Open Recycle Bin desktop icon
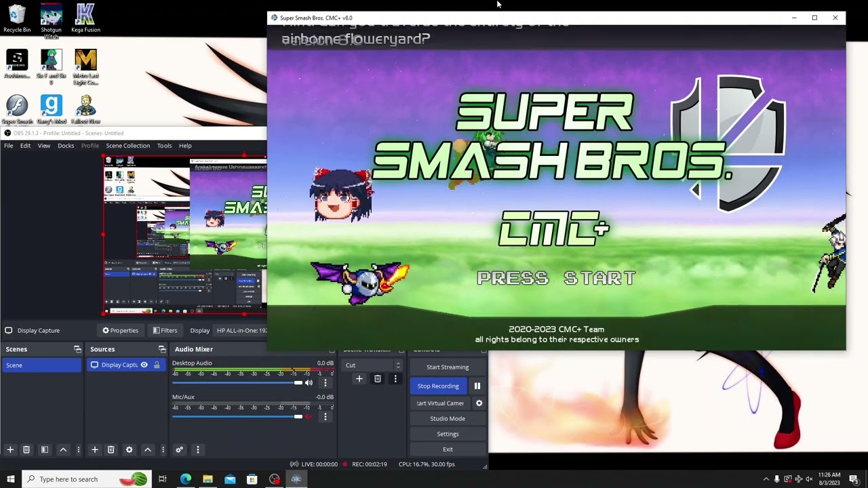868x488 pixels. [17, 19]
